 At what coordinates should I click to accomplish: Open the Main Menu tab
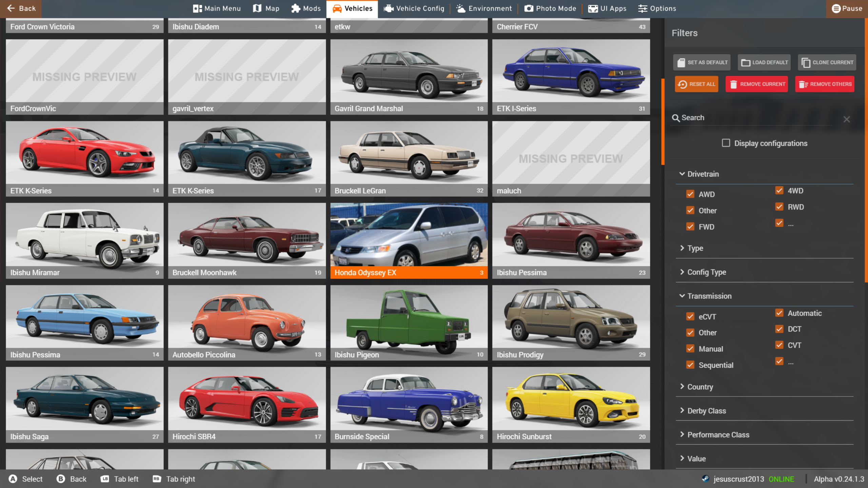click(x=217, y=8)
